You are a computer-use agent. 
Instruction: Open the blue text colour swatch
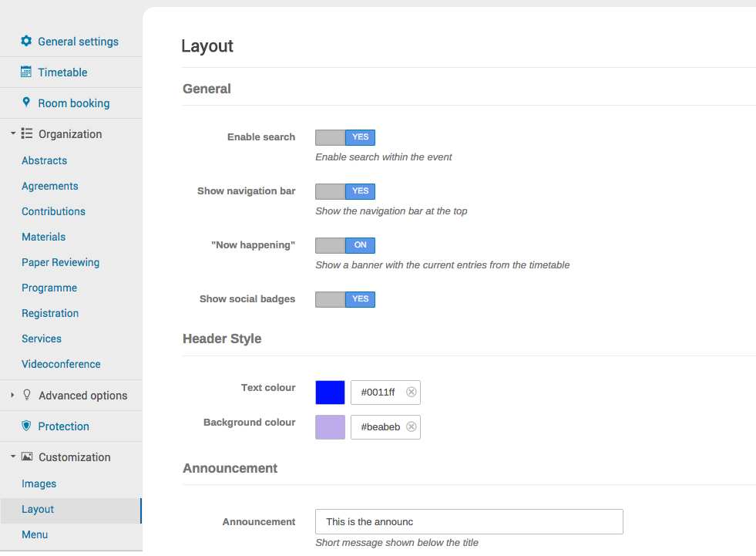click(x=331, y=393)
